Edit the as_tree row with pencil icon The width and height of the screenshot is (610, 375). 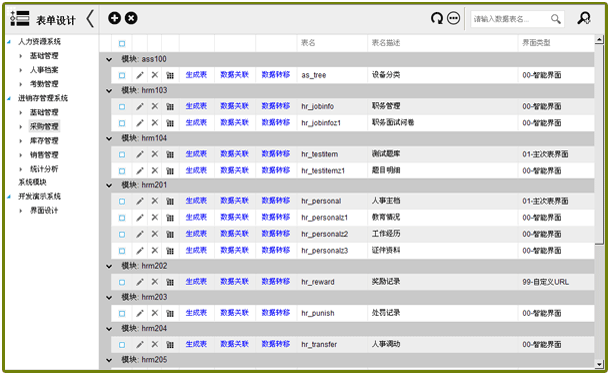140,75
